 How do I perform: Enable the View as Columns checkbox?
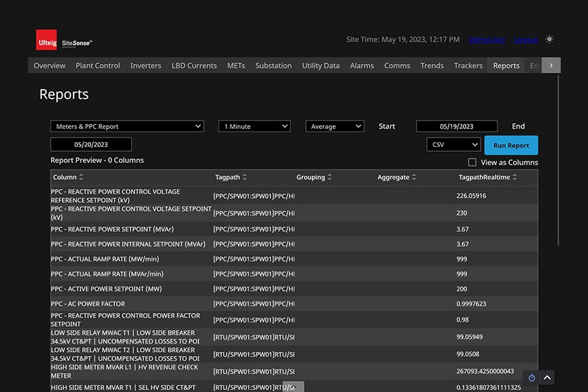[472, 163]
